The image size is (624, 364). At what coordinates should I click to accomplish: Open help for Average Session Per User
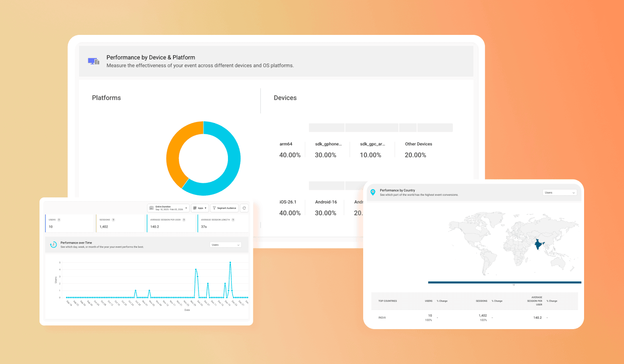coord(184,220)
